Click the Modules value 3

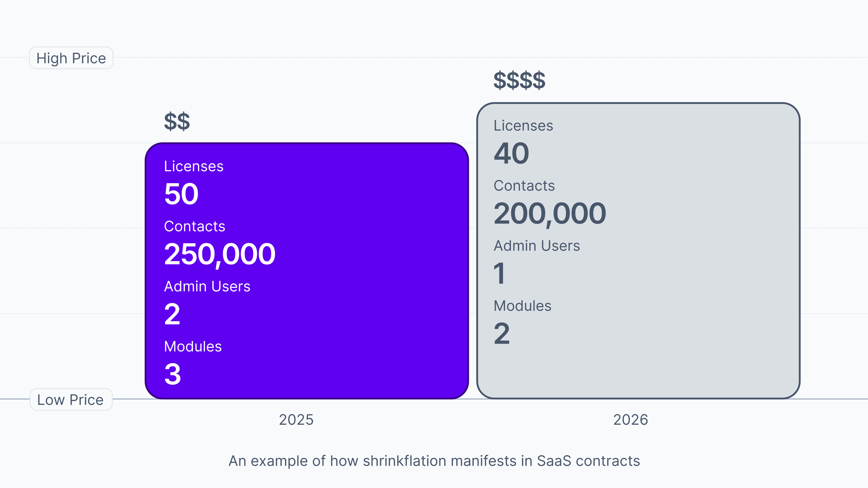coord(172,374)
